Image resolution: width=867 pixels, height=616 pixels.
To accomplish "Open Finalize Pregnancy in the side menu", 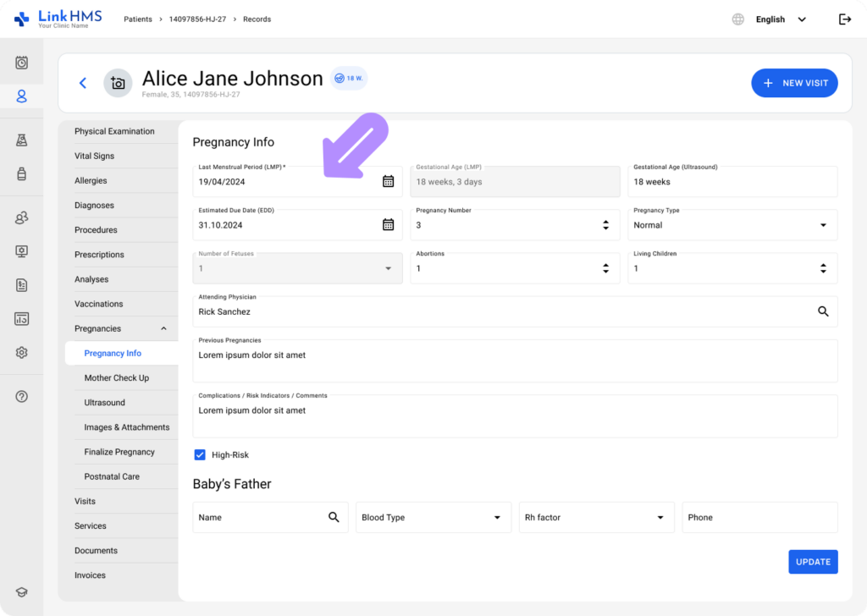I will pos(119,452).
